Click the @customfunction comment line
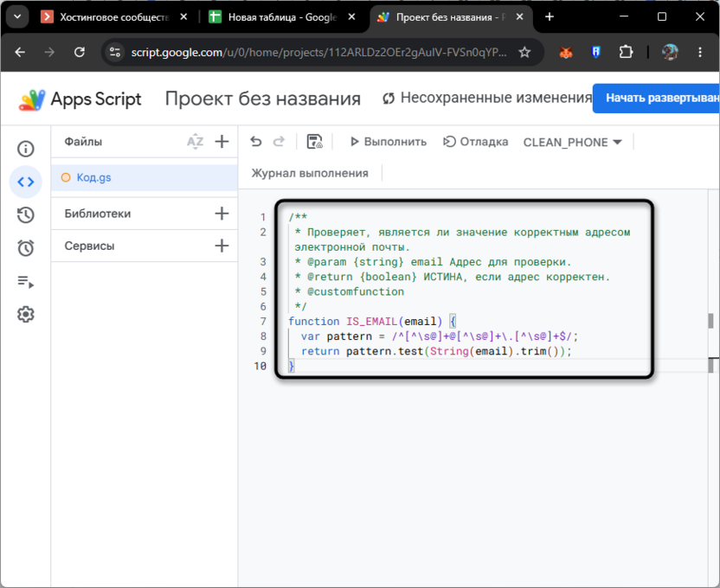Screen dimensions: 720x588 pos(350,291)
